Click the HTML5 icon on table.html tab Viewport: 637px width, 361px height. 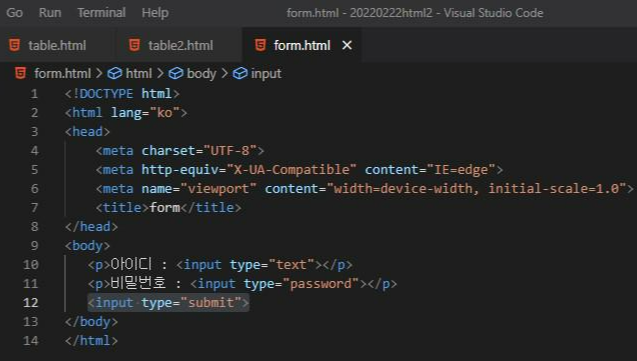pyautogui.click(x=15, y=45)
